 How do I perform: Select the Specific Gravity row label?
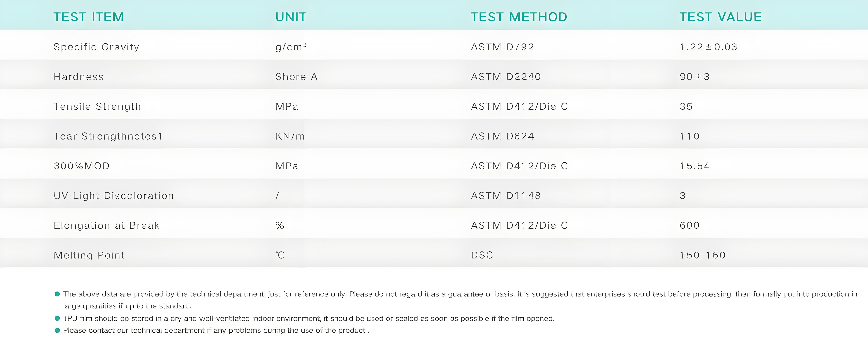(x=96, y=47)
